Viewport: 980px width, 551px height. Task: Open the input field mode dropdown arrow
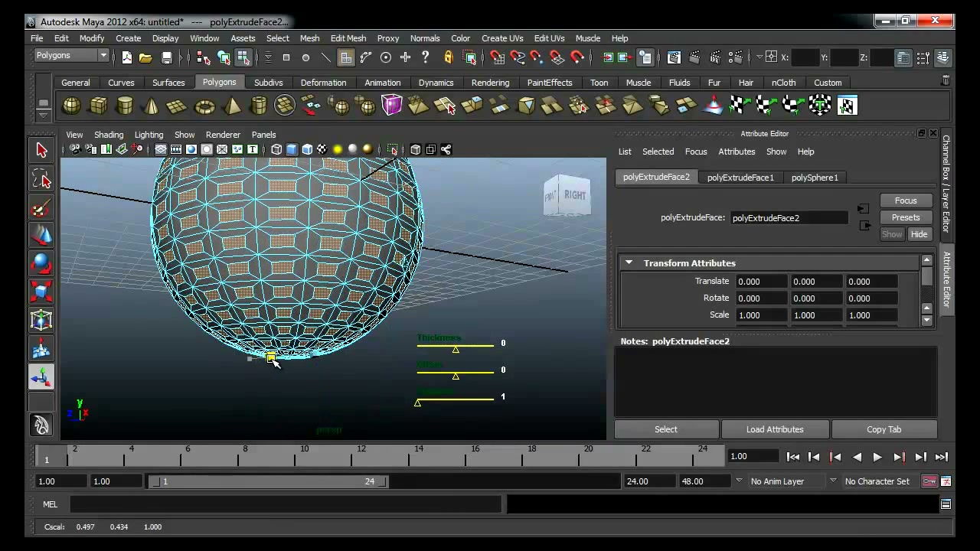(x=760, y=57)
